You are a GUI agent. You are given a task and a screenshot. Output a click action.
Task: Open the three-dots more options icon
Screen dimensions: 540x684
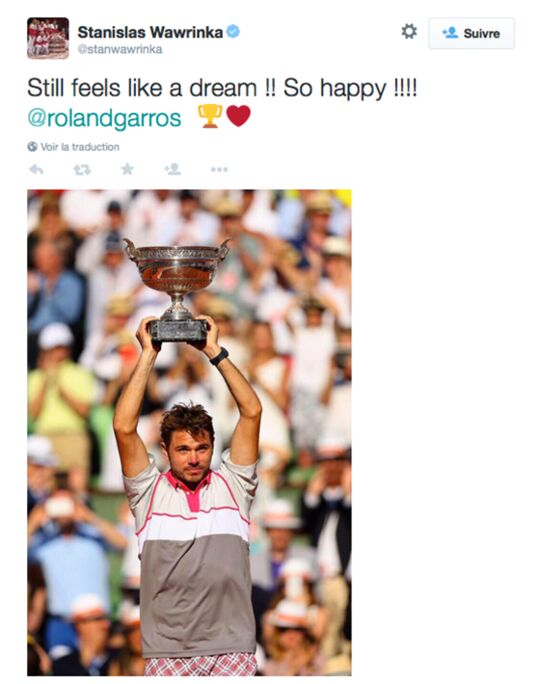219,169
